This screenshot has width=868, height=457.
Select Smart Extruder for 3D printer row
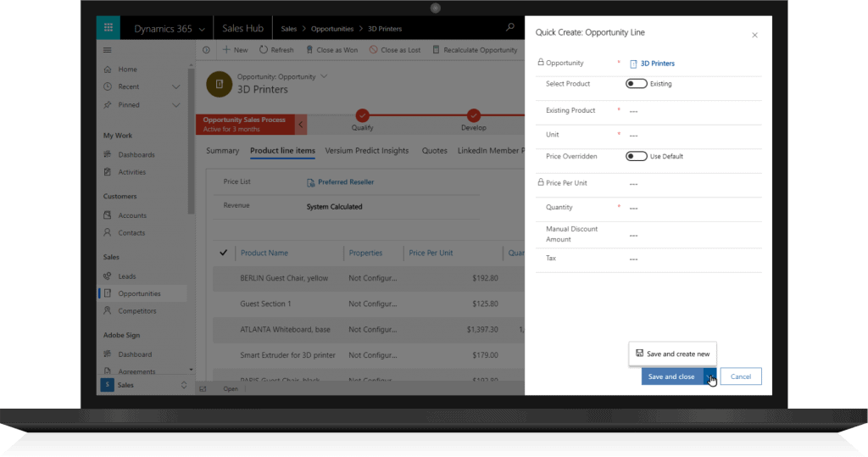(369, 355)
